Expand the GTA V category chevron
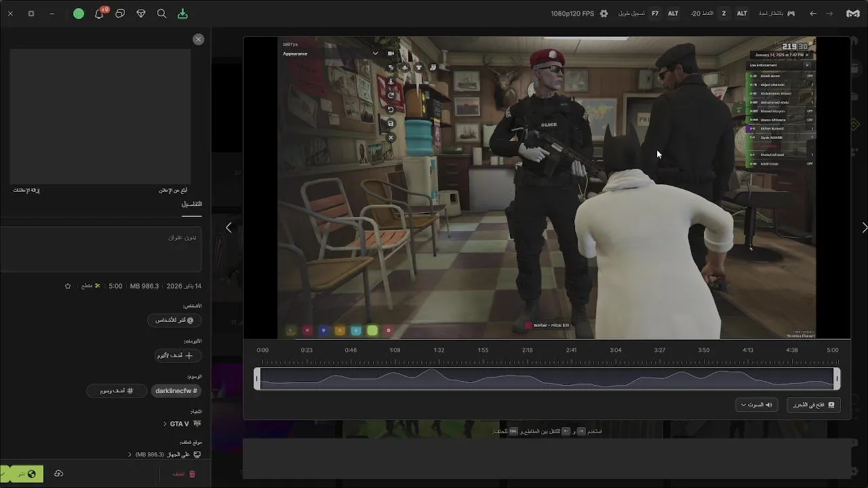 pos(165,424)
